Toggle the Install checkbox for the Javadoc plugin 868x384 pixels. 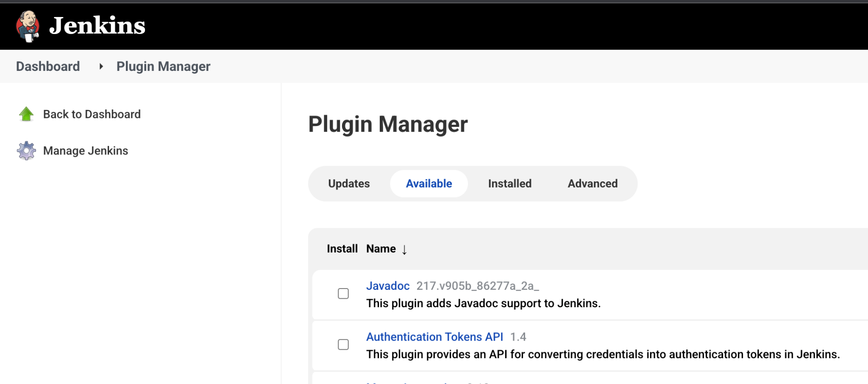[342, 293]
